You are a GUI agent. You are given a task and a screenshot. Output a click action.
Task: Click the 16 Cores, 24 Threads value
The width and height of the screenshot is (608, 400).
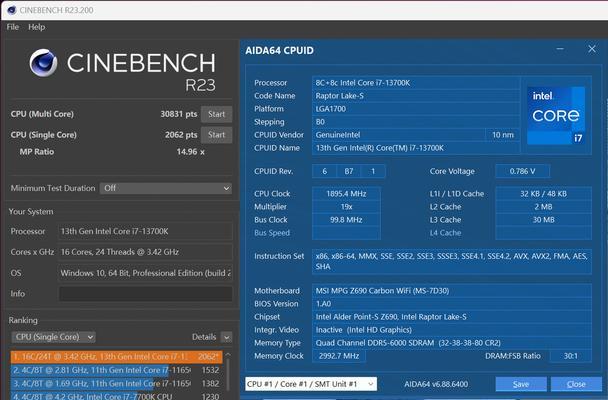pyautogui.click(x=145, y=252)
